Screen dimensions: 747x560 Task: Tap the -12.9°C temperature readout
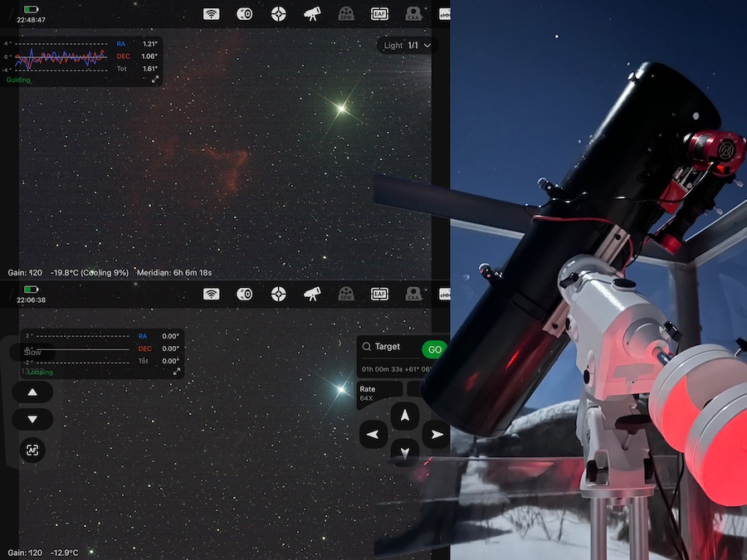point(64,553)
